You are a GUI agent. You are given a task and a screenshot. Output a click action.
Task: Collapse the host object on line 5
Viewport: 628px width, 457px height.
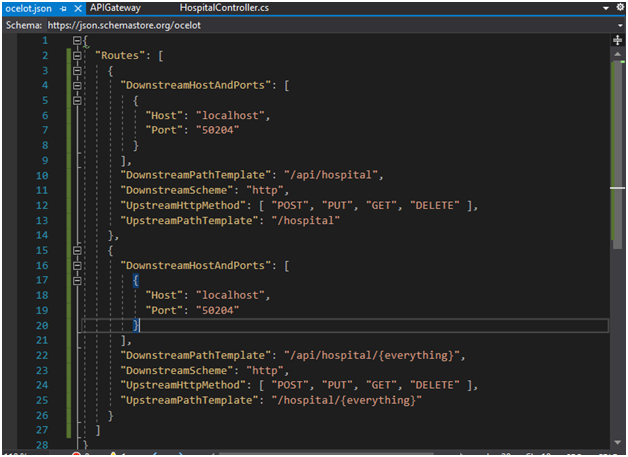[x=77, y=101]
